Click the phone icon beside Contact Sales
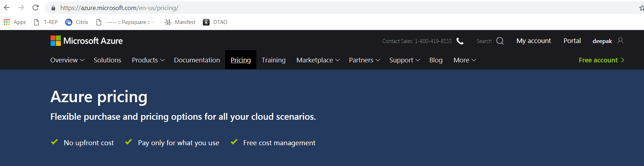This screenshot has width=644, height=166. [x=460, y=41]
